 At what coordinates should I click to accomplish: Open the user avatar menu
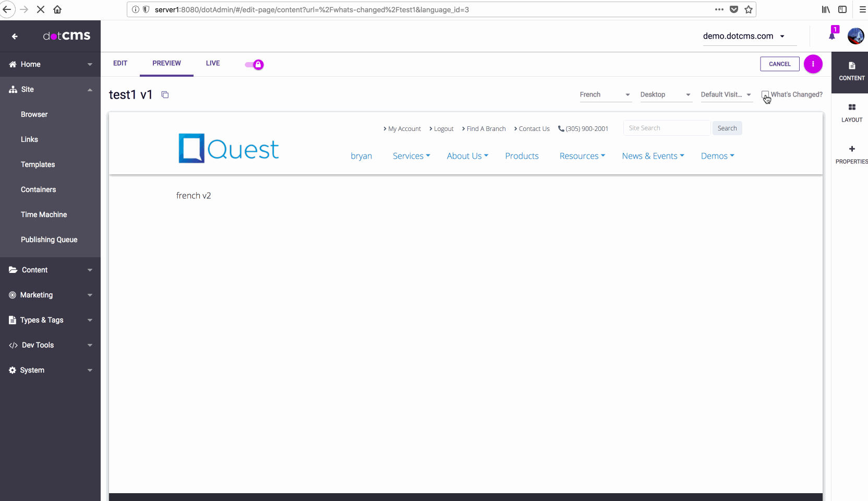click(x=855, y=36)
